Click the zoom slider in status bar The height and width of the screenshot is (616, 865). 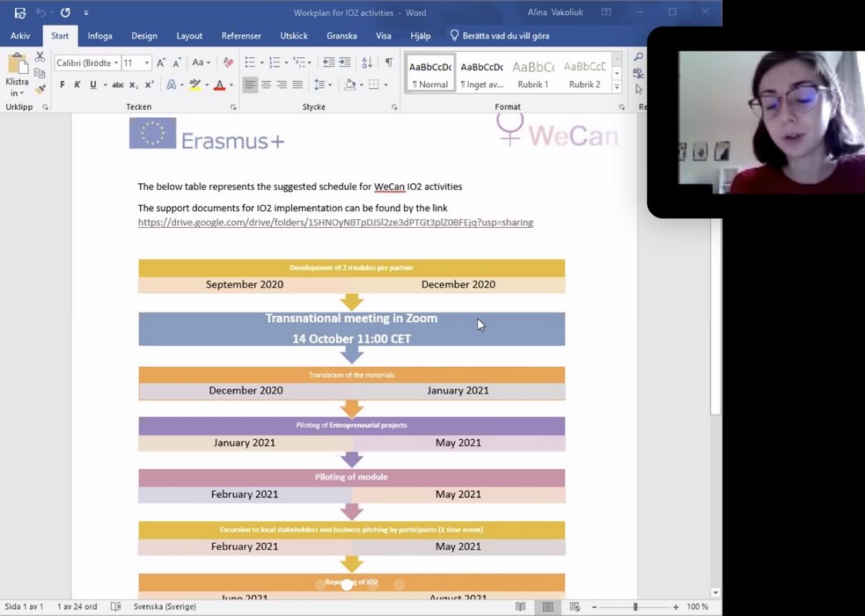point(634,606)
